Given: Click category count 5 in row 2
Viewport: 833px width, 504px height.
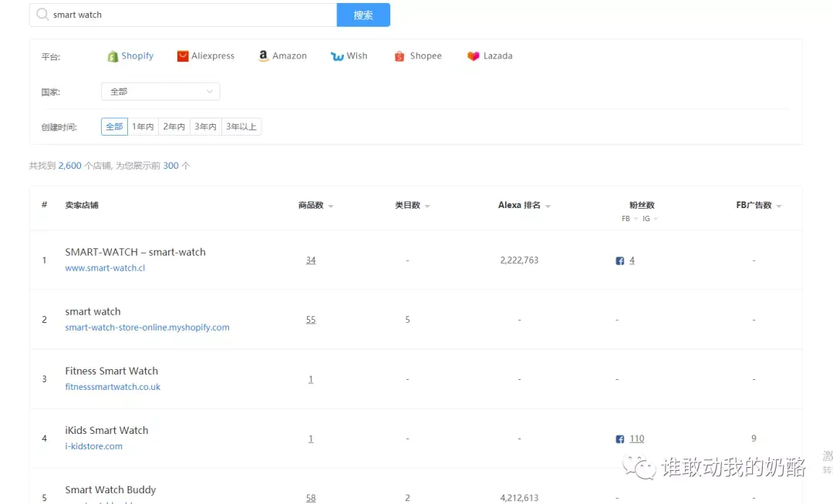Looking at the screenshot, I should click(407, 320).
